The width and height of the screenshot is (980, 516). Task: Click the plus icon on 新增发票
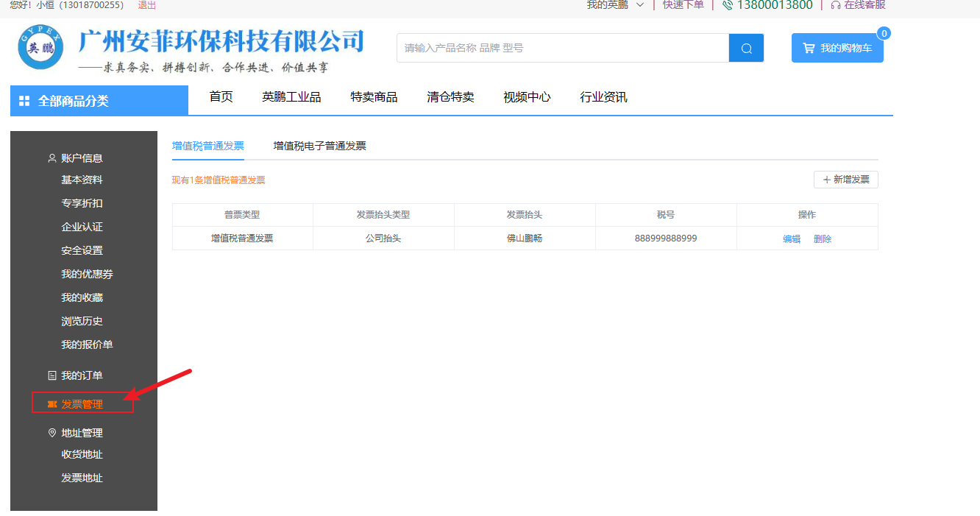(x=826, y=180)
